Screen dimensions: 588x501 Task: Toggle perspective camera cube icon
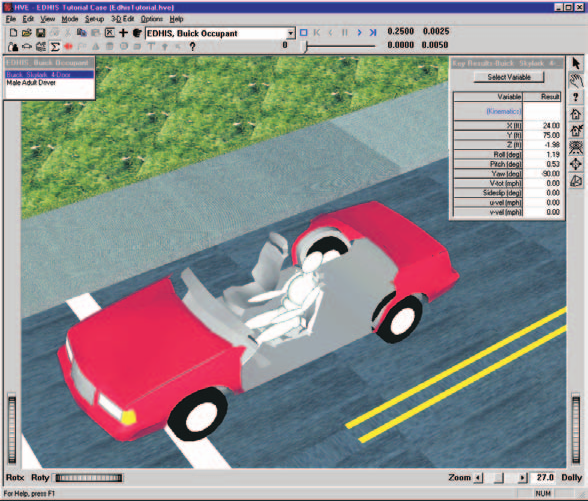[x=576, y=181]
